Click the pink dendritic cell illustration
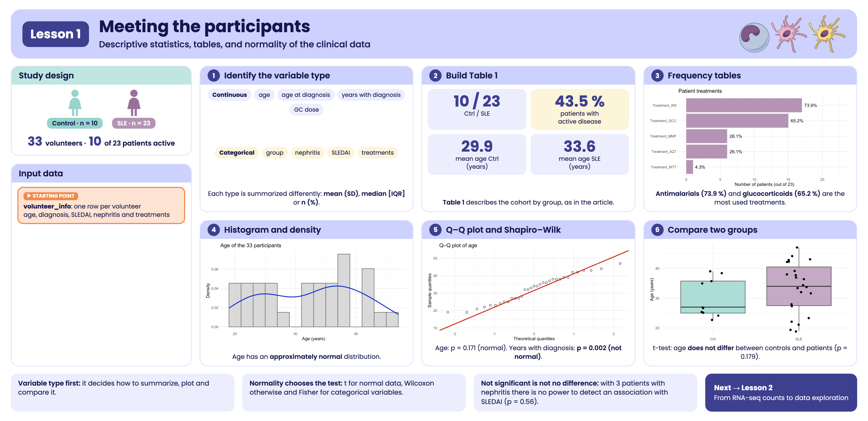868x421 pixels. tap(789, 34)
